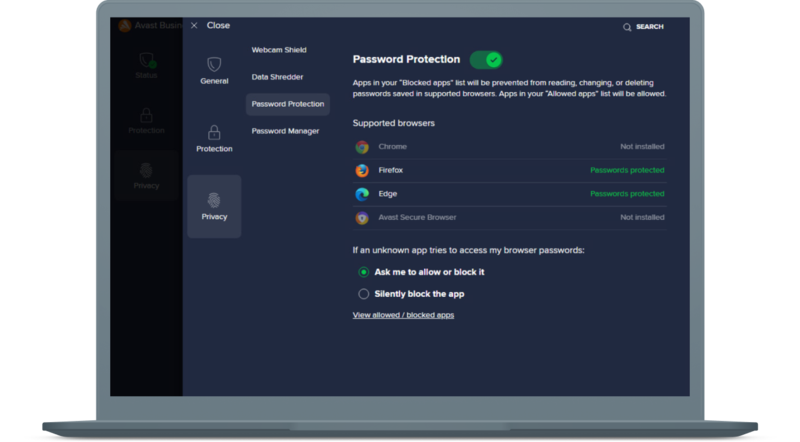Click the Avast Secure Browser icon
Viewport: 800px width, 442px height.
[362, 217]
